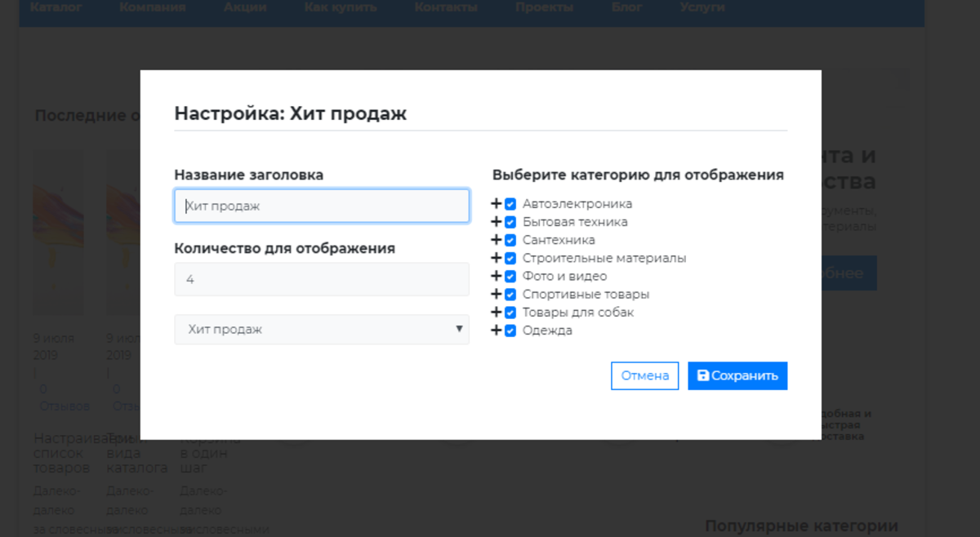Open the Контакты menu item
980x537 pixels.
446,7
